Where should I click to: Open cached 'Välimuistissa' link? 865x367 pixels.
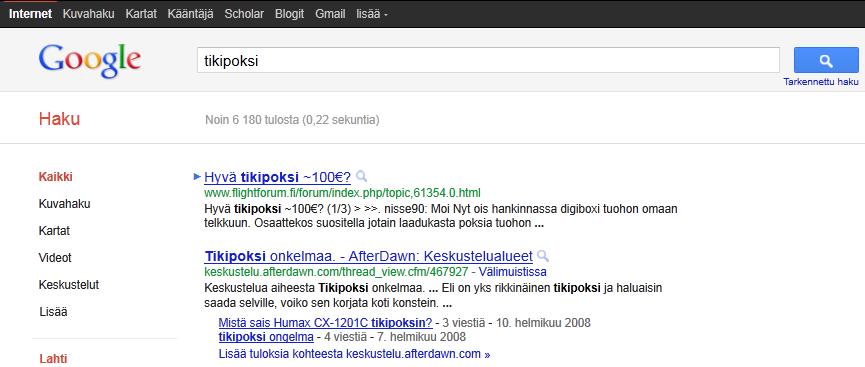pyautogui.click(x=512, y=272)
